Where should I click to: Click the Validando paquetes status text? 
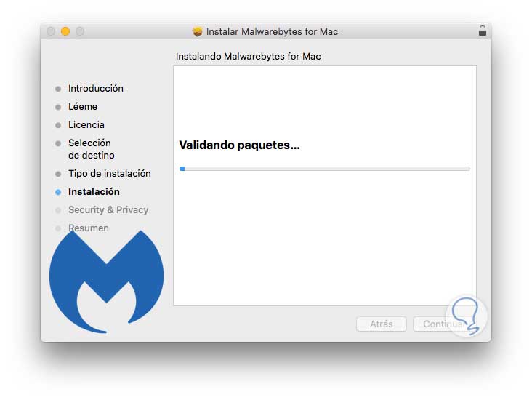[x=240, y=145]
